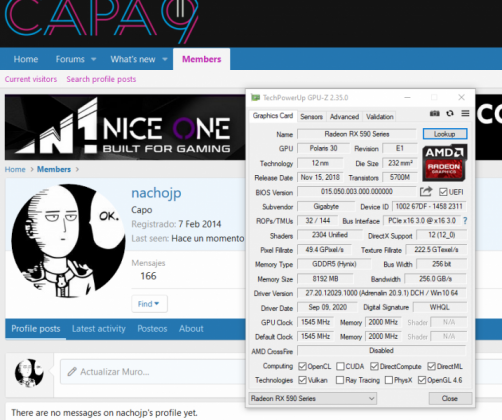Switch to the Advanced tab

tap(344, 117)
